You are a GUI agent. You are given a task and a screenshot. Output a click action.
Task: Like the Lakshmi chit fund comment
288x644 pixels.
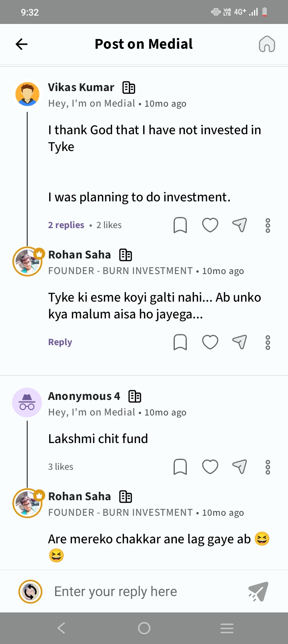pyautogui.click(x=210, y=467)
